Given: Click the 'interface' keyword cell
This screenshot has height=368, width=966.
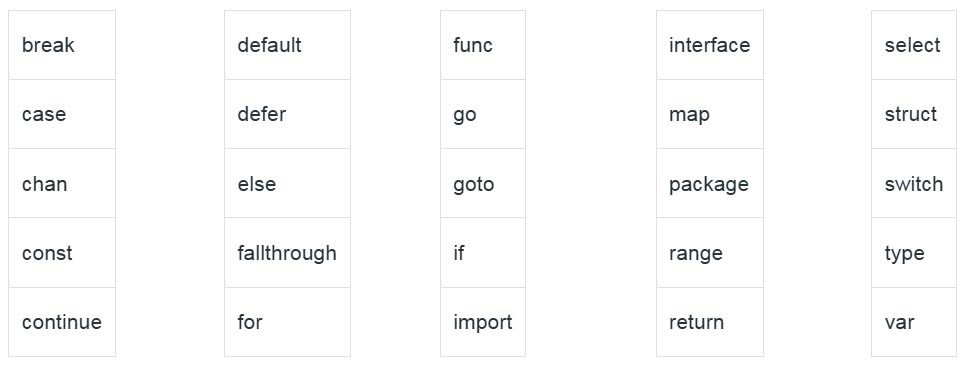Looking at the screenshot, I should click(x=710, y=45).
